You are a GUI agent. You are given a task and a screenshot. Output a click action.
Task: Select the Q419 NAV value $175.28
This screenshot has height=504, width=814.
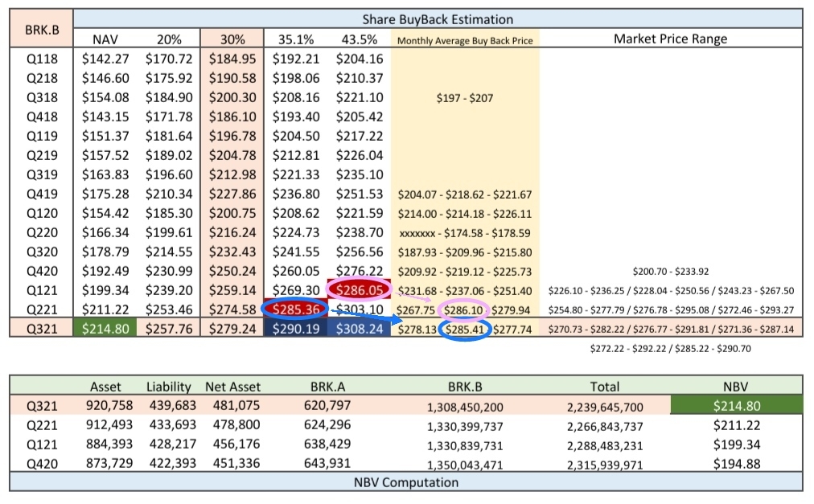tap(105, 195)
